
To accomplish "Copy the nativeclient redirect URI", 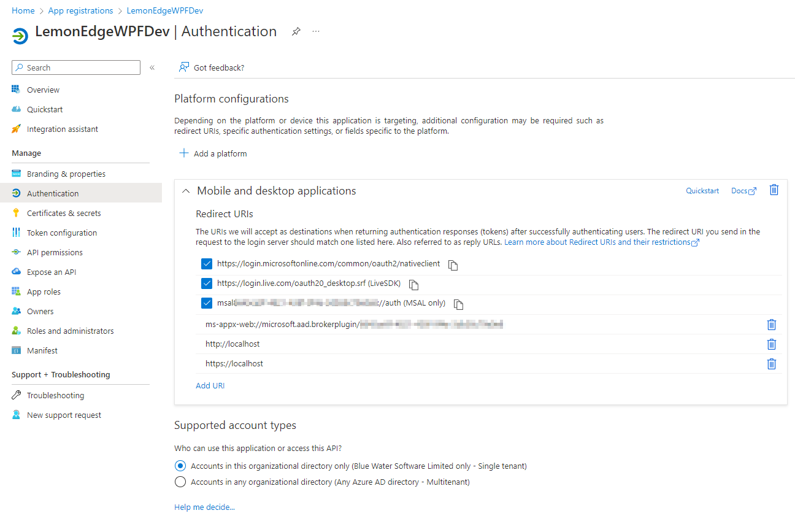I will 452,264.
